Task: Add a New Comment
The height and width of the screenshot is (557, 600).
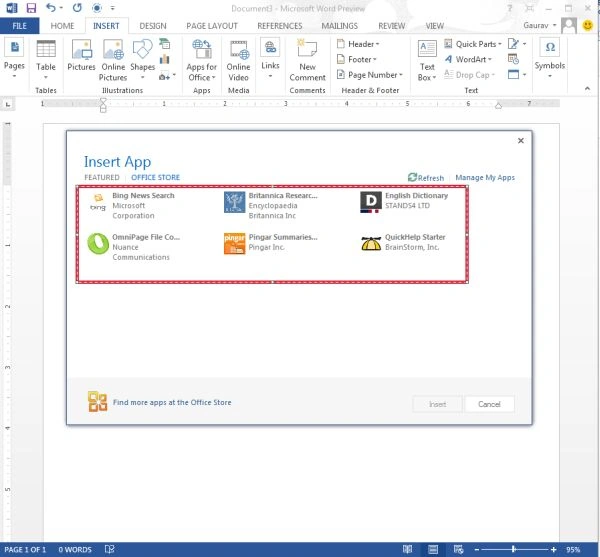Action: 307,61
